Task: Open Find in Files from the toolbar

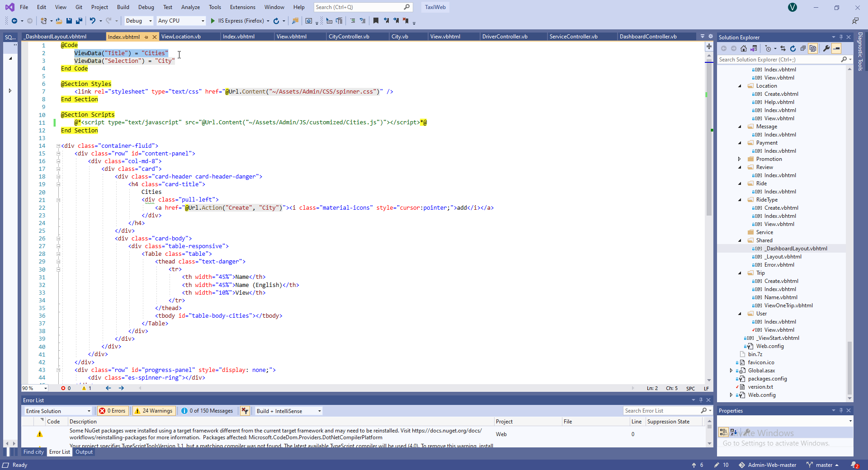Action: point(295,21)
